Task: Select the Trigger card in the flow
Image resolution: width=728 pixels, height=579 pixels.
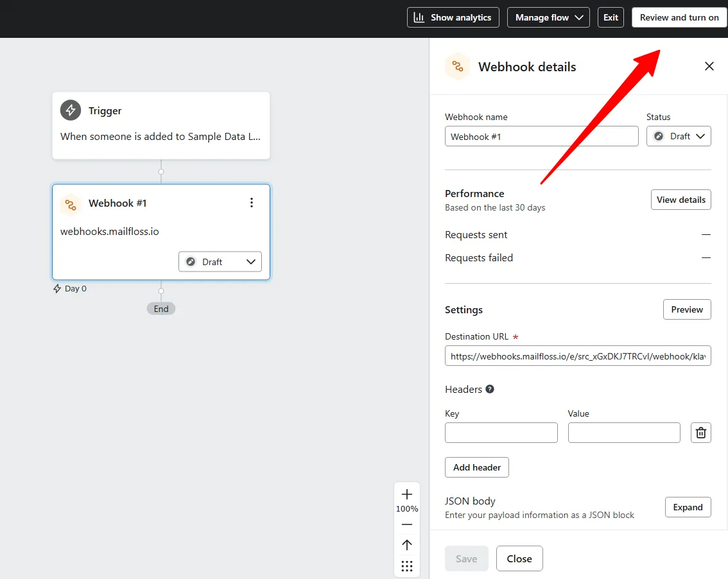Action: tap(161, 126)
